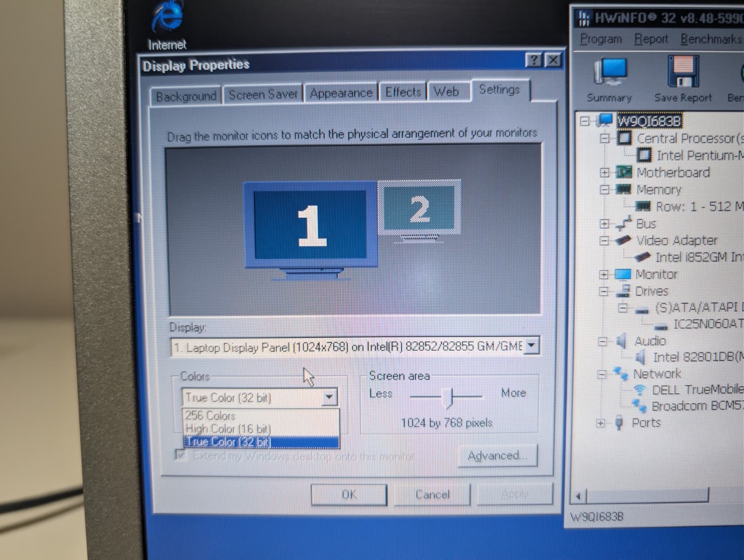
Task: Click the Intel Pentium-M processor icon
Action: click(644, 155)
